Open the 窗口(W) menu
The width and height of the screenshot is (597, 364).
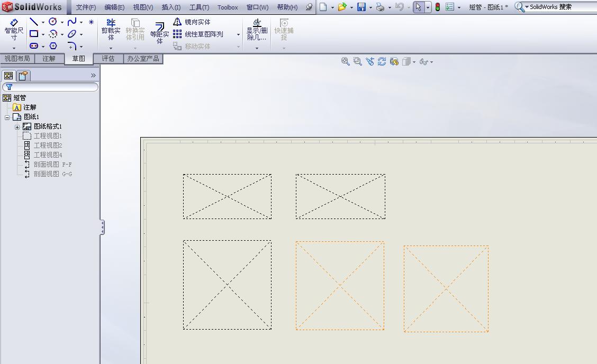coord(257,7)
